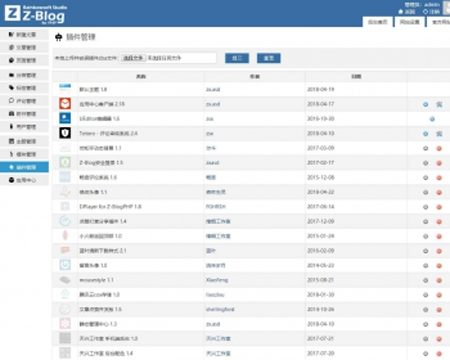This screenshot has height=360, width=450.
Task: Delete the plugin dated 2015-01-24
Action: pyautogui.click(x=439, y=236)
